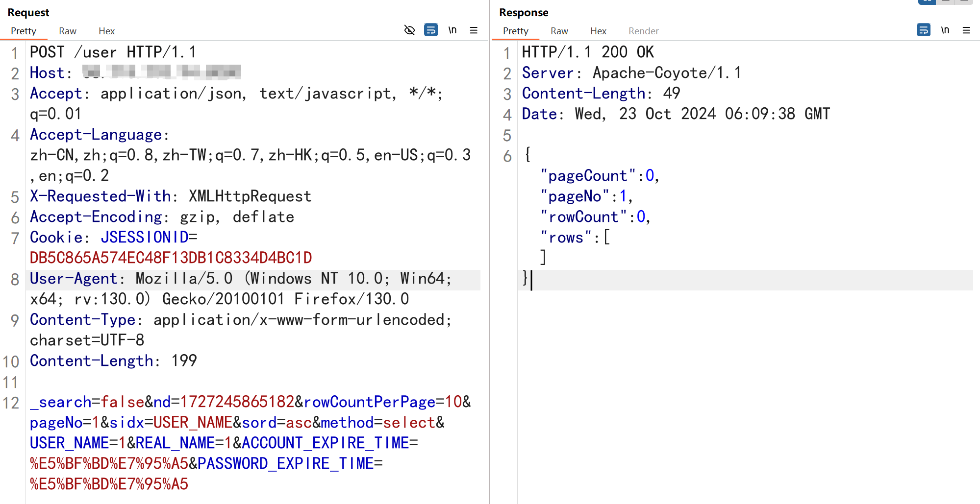
Task: Click the "Content-Type:" header name in request
Action: point(86,319)
